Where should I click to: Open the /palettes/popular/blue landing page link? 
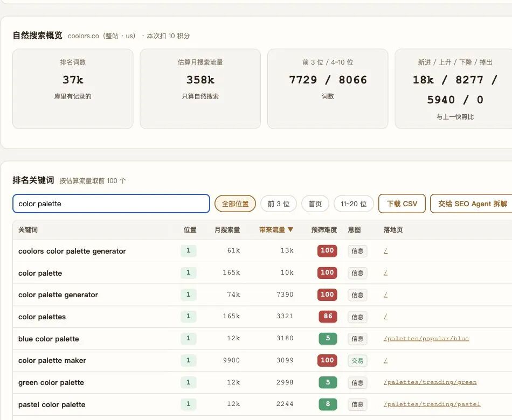click(x=426, y=338)
